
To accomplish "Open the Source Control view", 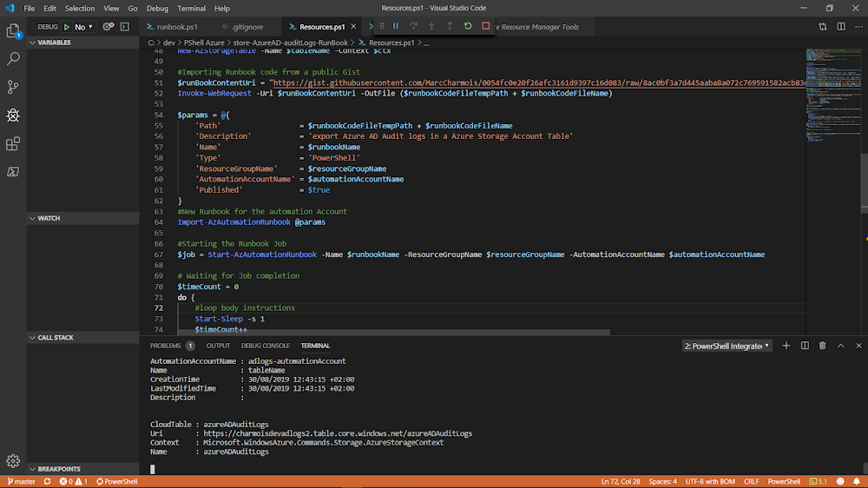I will 13,87.
